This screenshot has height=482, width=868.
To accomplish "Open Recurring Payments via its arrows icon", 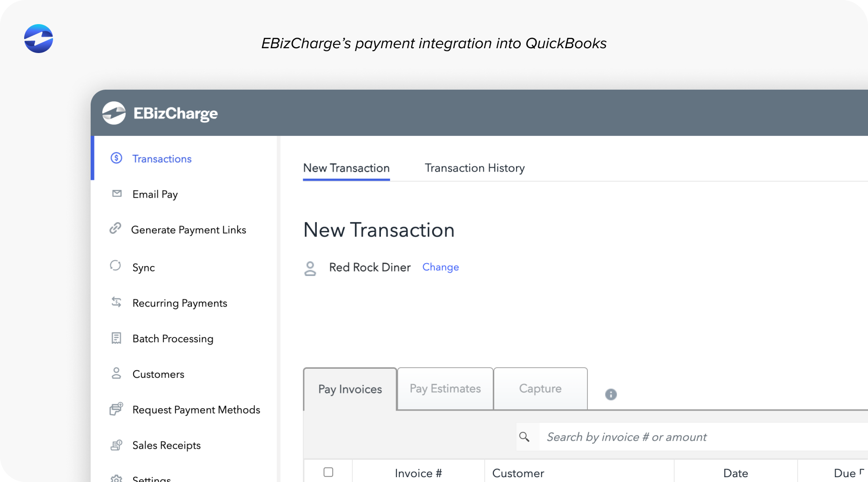I will (116, 302).
